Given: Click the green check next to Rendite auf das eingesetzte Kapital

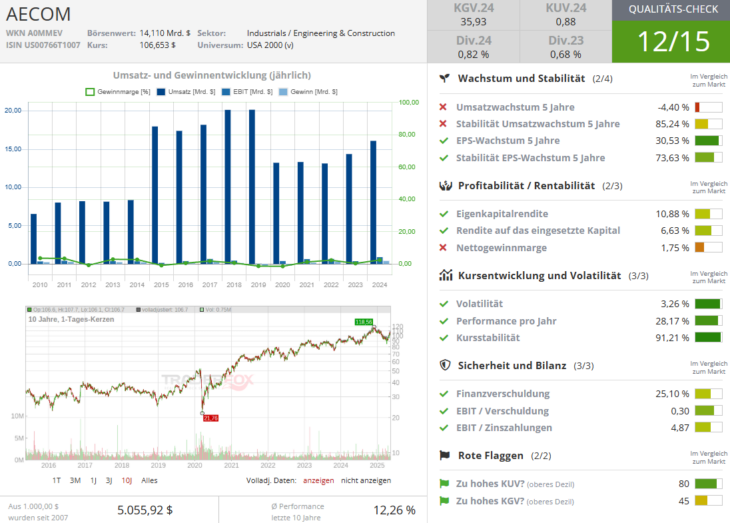Looking at the screenshot, I should point(444,231).
